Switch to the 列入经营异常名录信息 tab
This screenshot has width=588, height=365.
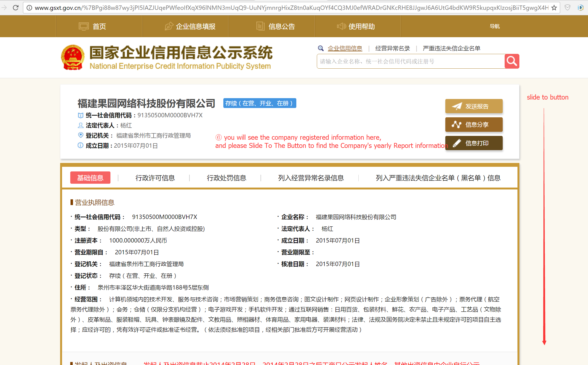311,178
